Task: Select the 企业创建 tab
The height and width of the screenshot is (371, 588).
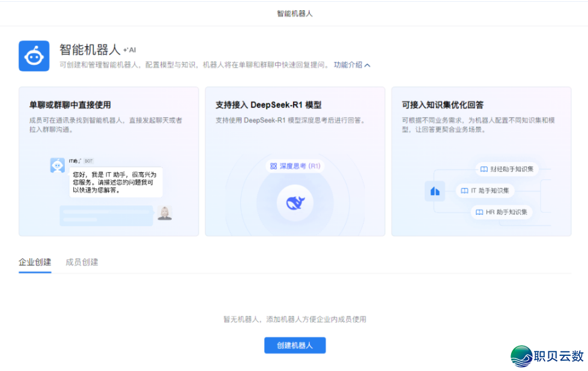Action: click(x=34, y=262)
